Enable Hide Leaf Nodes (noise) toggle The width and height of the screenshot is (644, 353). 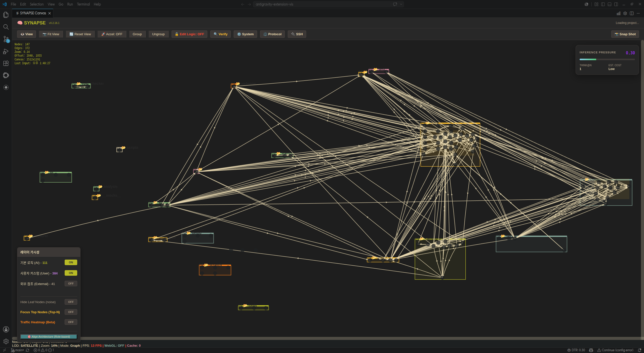[x=71, y=302]
